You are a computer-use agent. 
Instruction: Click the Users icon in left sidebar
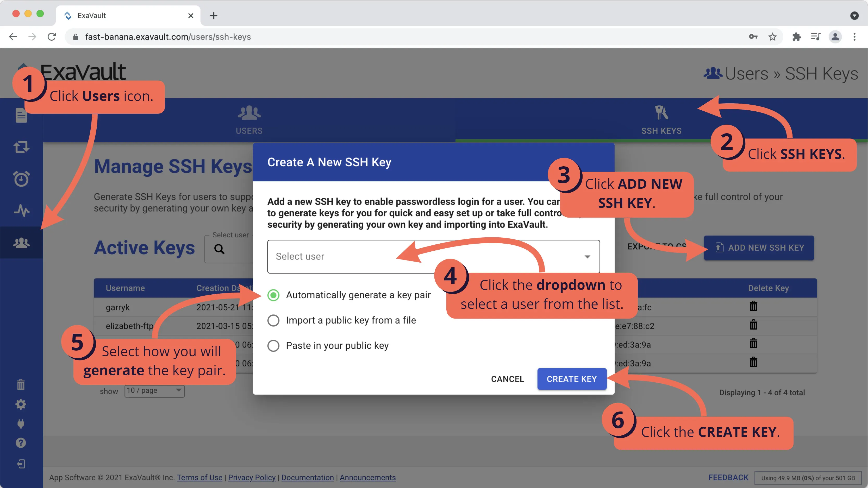click(x=21, y=243)
